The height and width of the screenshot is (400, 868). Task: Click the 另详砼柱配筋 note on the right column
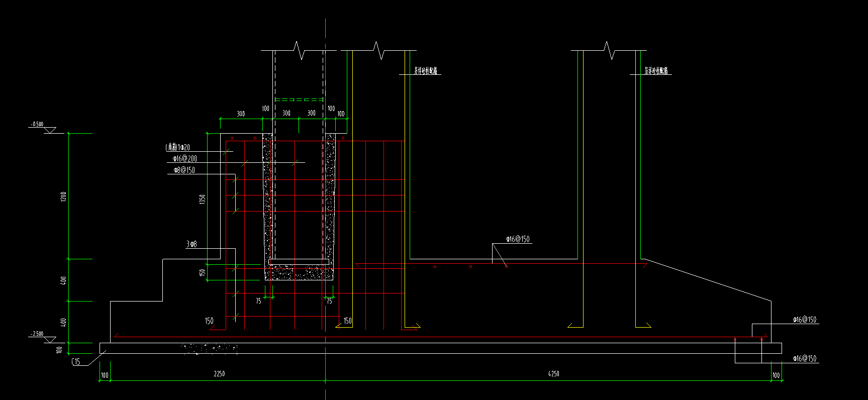click(656, 71)
